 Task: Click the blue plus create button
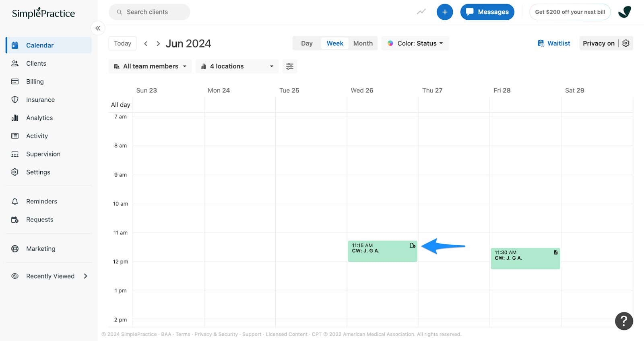(445, 12)
